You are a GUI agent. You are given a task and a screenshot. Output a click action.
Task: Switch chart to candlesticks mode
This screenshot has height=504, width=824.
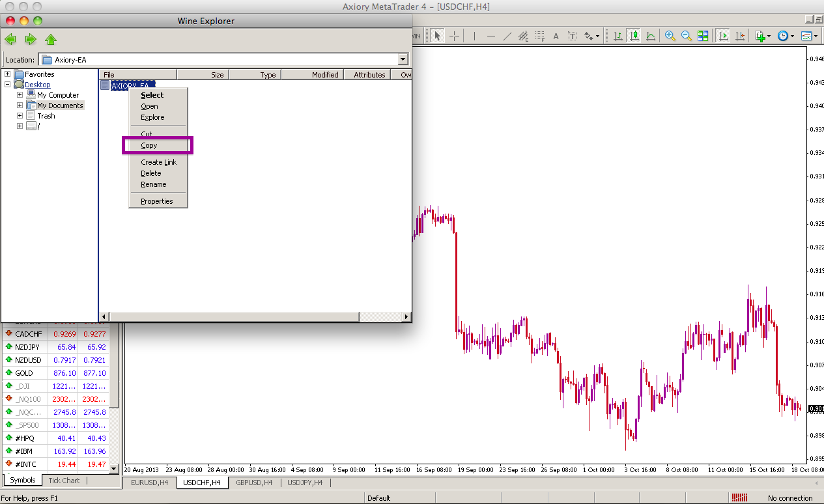pyautogui.click(x=633, y=36)
